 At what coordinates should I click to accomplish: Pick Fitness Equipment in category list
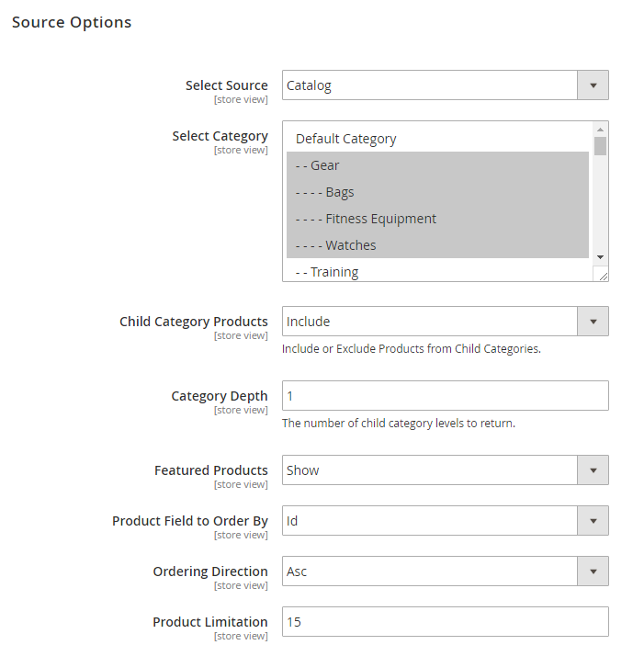point(437,219)
